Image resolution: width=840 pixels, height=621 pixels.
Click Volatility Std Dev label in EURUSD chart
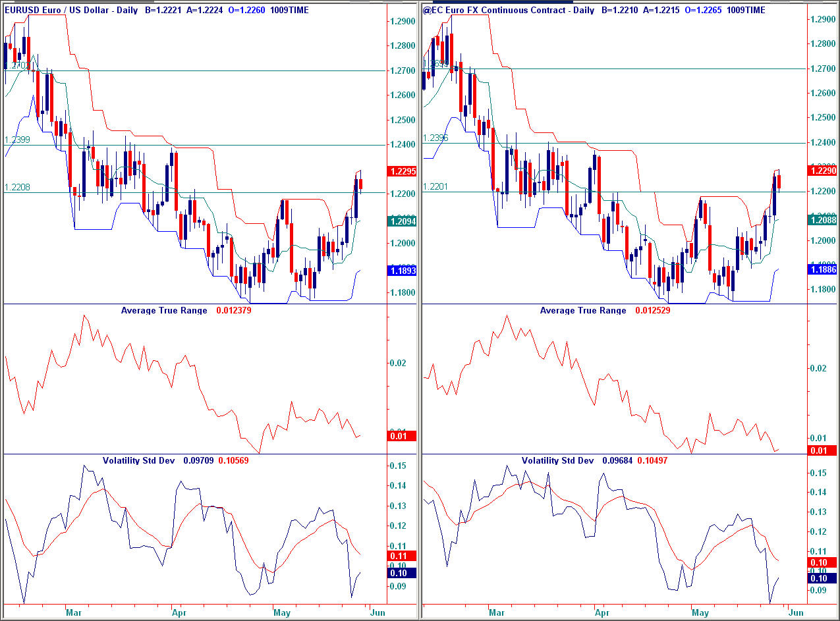click(138, 460)
